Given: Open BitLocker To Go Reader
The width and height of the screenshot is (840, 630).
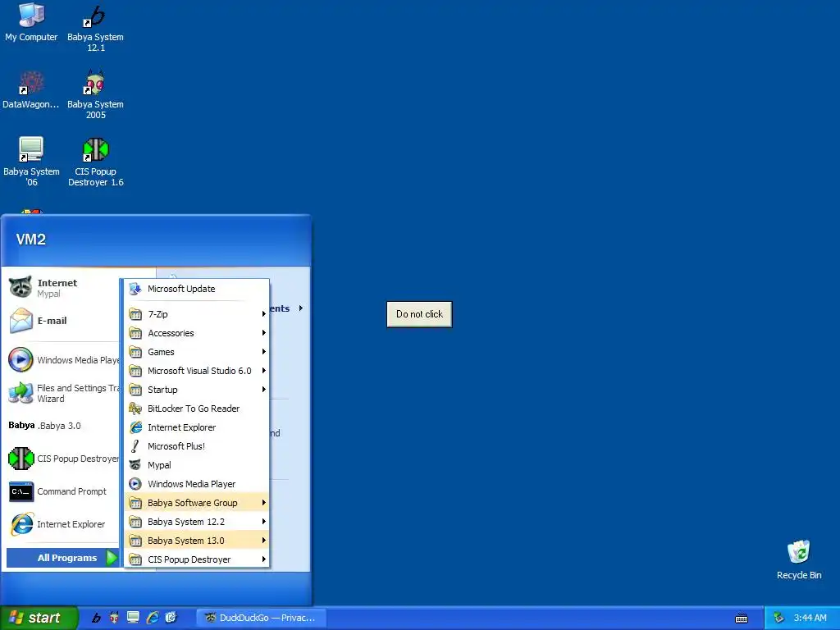Looking at the screenshot, I should tap(197, 409).
